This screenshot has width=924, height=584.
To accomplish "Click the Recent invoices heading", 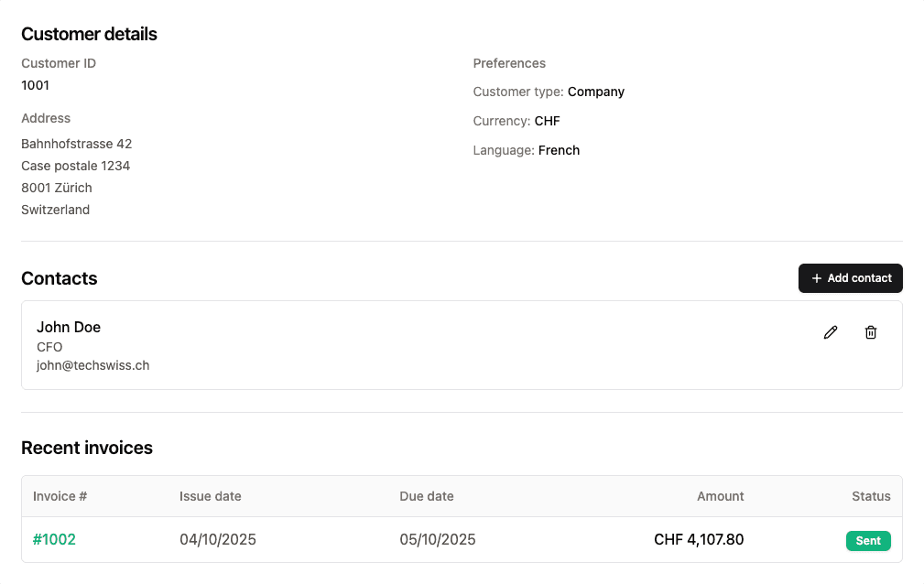I will click(x=87, y=448).
